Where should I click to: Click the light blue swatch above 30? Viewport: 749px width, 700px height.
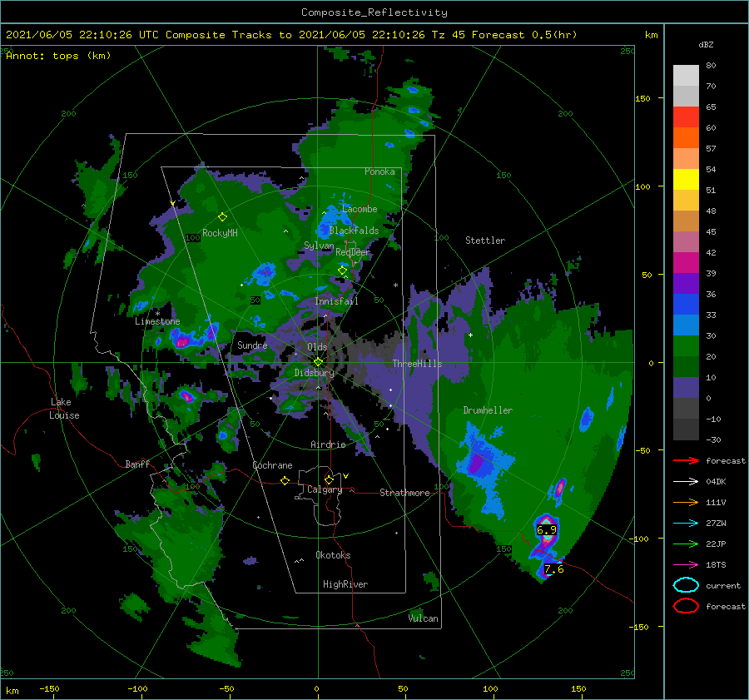tap(686, 325)
